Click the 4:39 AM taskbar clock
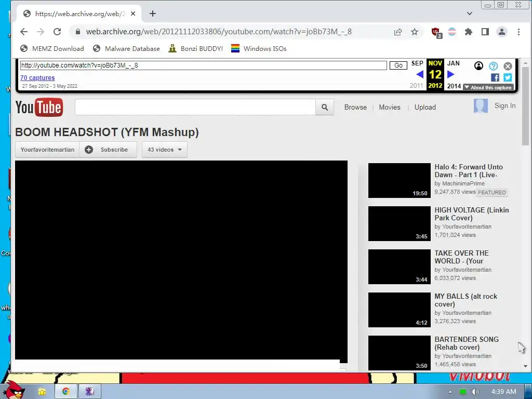The width and height of the screenshot is (532, 399). (x=503, y=392)
